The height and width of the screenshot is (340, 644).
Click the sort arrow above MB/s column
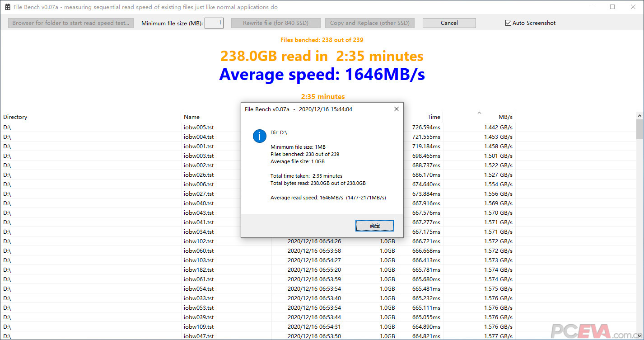coord(479,113)
